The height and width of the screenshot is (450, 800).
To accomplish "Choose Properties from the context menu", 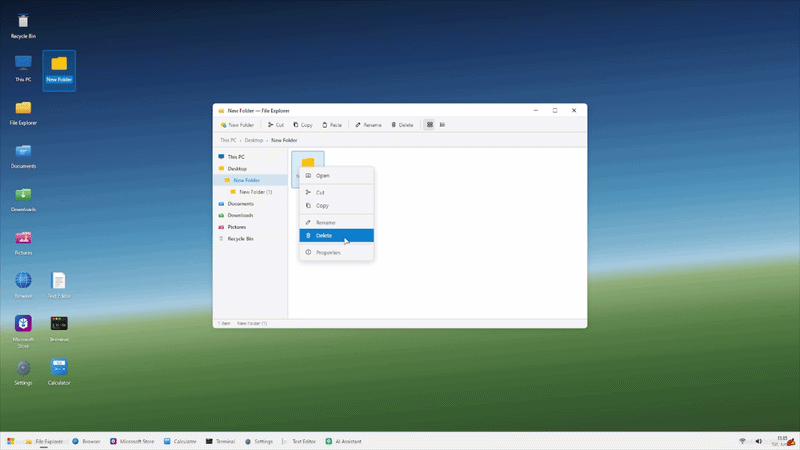I will pyautogui.click(x=336, y=253).
